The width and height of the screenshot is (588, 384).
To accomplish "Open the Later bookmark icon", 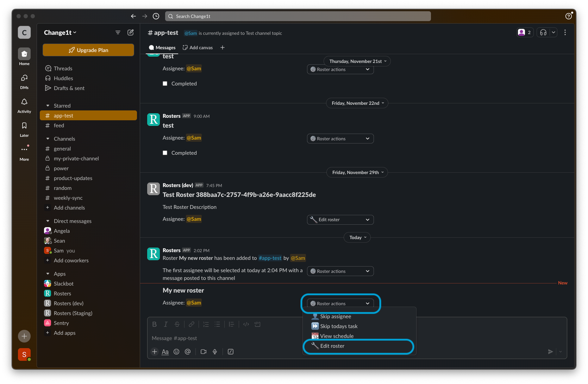I will point(24,126).
